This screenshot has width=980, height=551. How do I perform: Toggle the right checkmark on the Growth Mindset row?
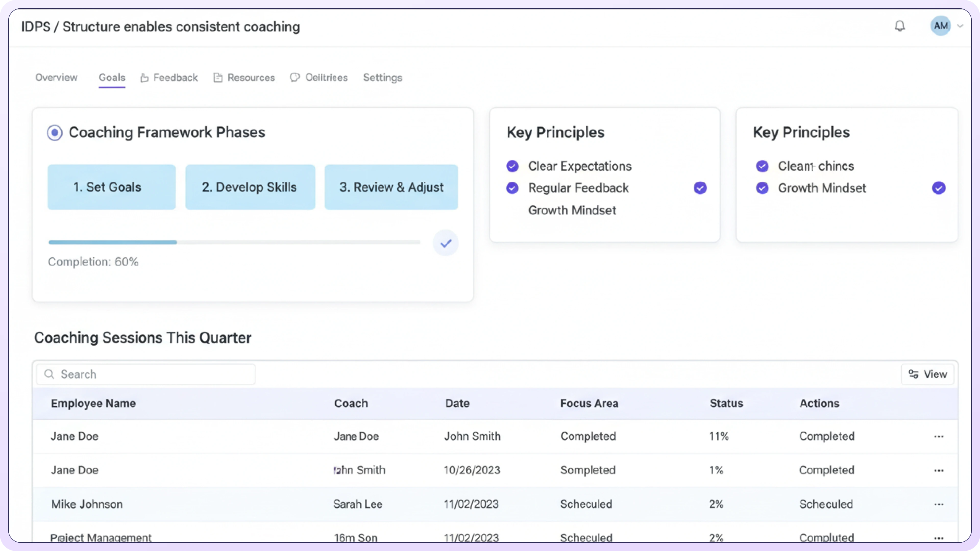939,188
